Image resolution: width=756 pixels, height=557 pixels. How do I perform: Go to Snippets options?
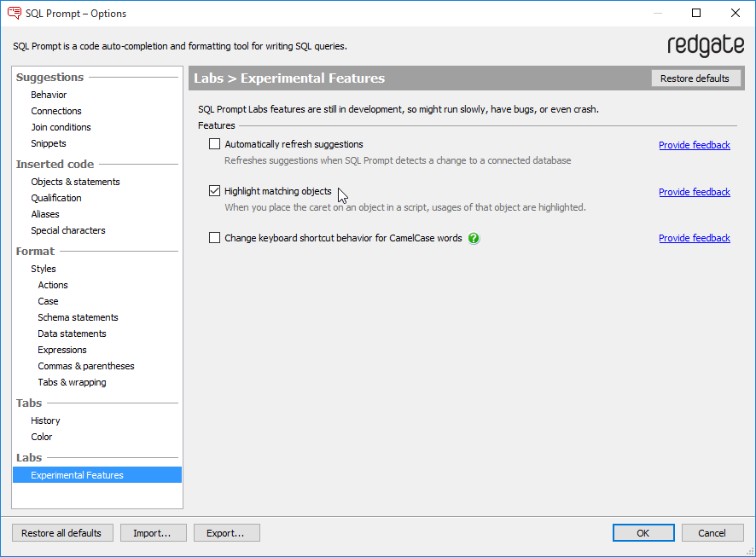pos(49,143)
